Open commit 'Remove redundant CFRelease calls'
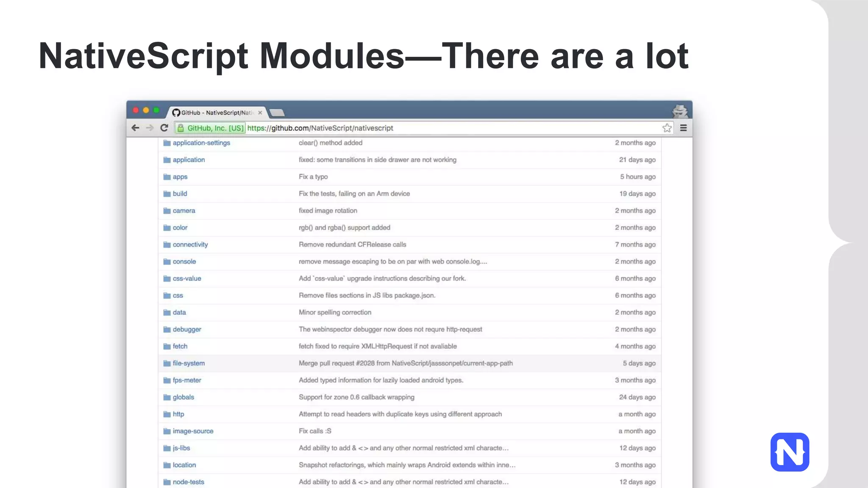868x488 pixels. pos(353,244)
